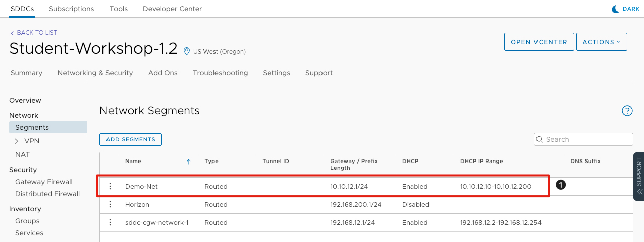Switch to Networking & Security tab
This screenshot has width=644, height=242.
pos(95,73)
